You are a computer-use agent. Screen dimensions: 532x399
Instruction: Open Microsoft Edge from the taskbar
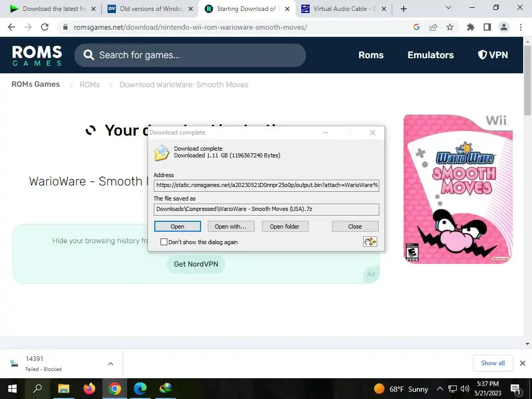pos(140,389)
